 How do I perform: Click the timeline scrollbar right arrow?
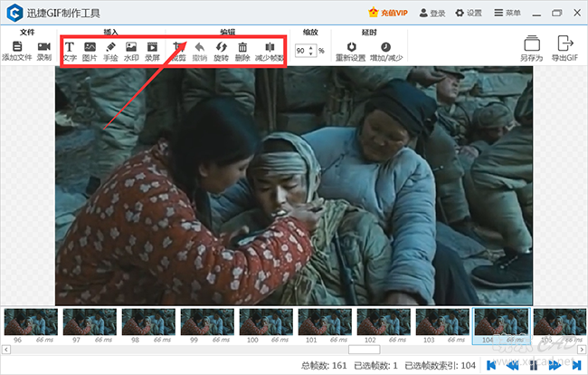tap(582, 350)
